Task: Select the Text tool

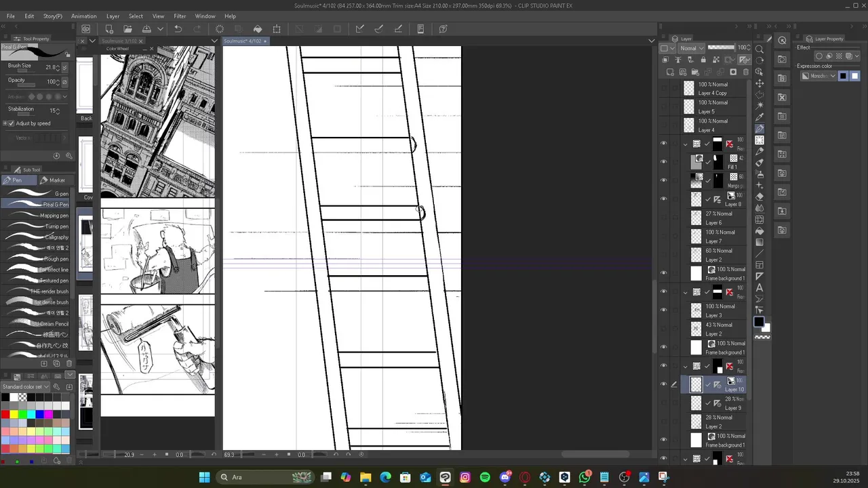Action: 759,288
